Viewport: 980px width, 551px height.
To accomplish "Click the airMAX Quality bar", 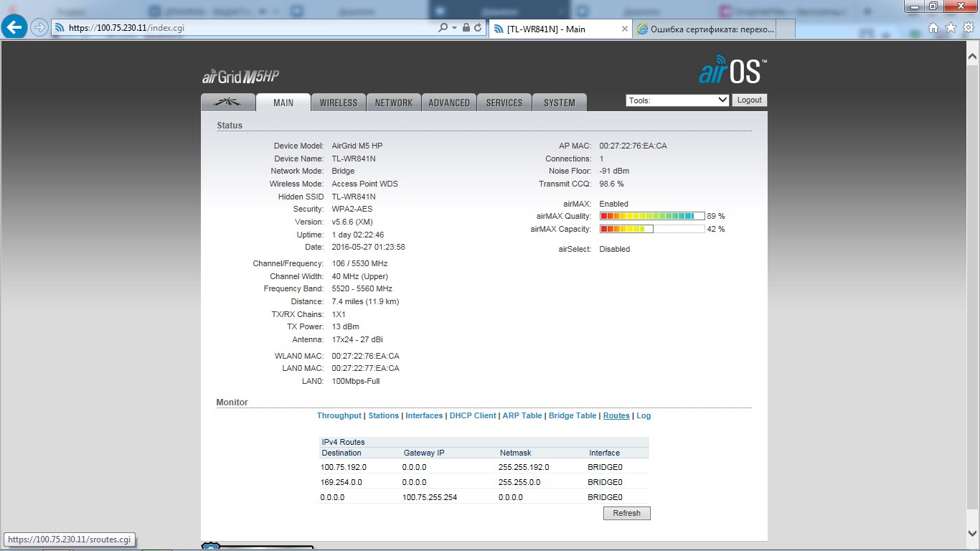I will (x=652, y=216).
